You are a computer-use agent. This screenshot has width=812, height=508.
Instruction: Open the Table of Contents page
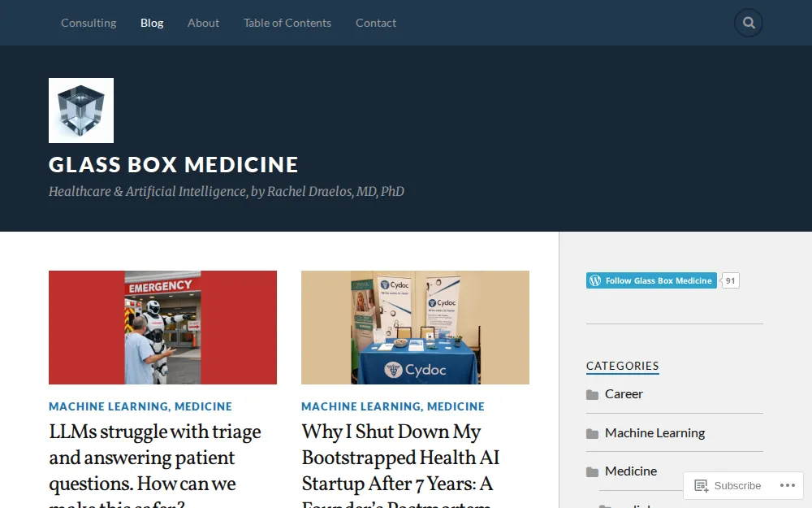[287, 23]
